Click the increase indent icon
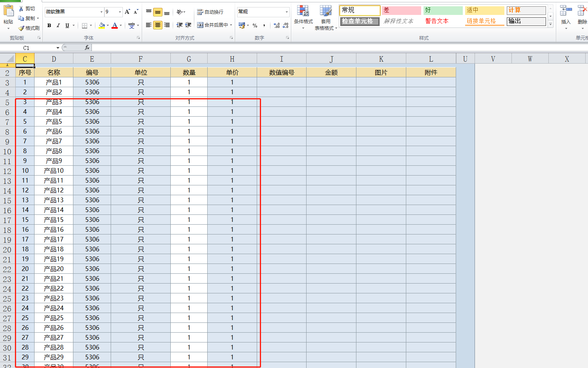 [x=188, y=25]
